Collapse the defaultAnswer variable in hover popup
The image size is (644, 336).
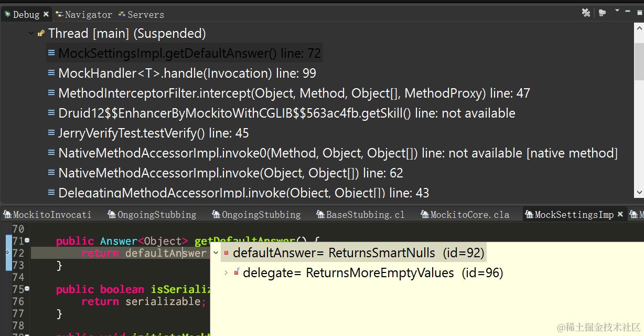216,253
